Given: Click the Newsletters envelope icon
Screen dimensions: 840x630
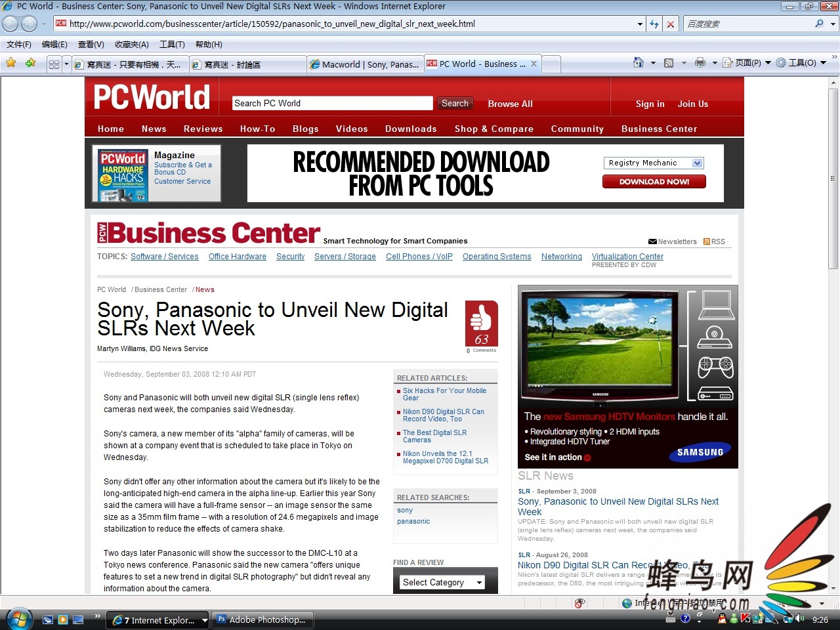Looking at the screenshot, I should pos(652,241).
